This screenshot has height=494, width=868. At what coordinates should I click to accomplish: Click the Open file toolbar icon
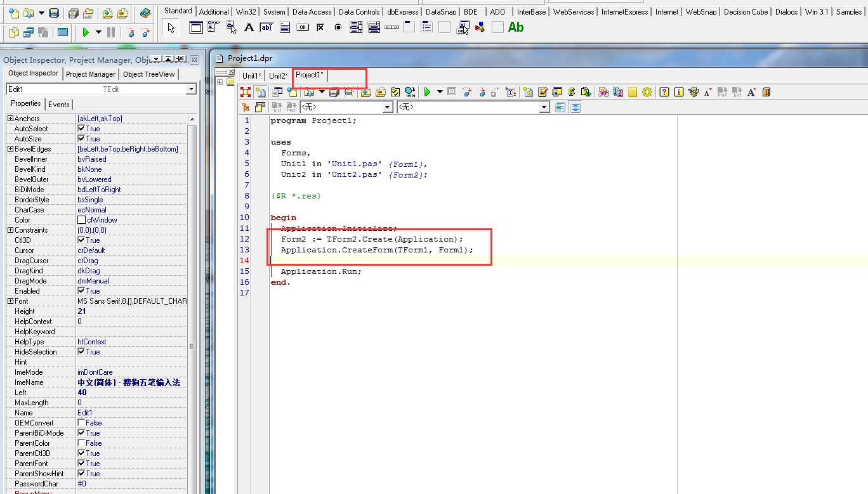coord(29,13)
